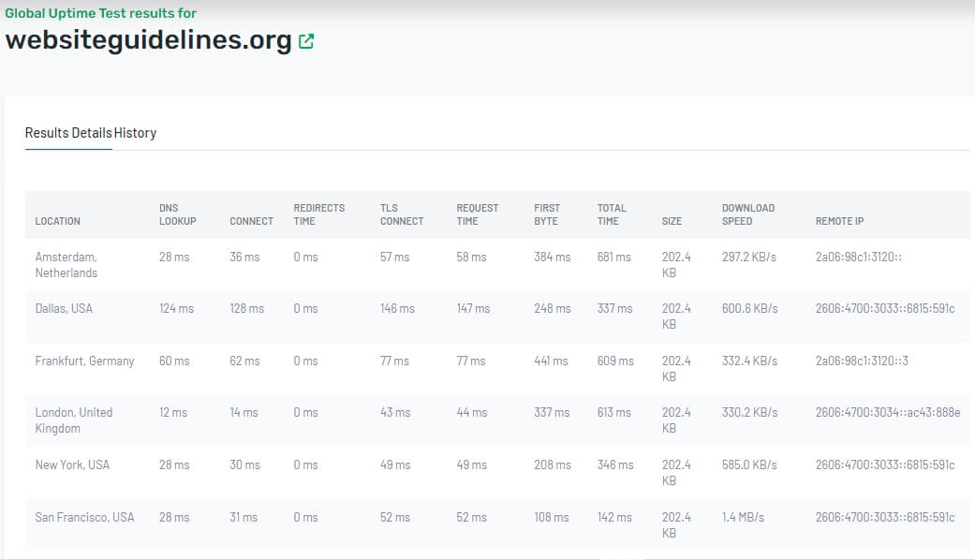The image size is (975, 560).
Task: Switch to the Results Details tab
Action: click(x=68, y=133)
